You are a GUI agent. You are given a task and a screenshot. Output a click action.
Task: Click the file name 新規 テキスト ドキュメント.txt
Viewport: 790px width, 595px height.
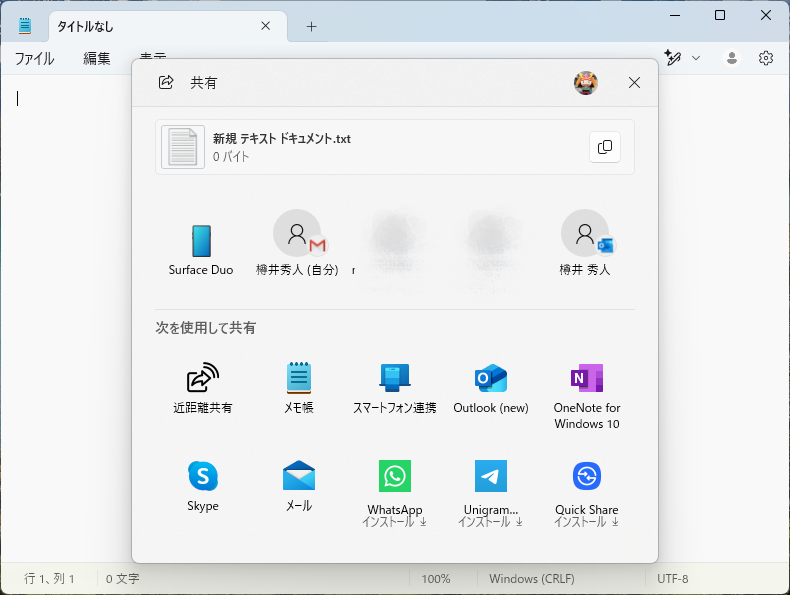click(282, 139)
